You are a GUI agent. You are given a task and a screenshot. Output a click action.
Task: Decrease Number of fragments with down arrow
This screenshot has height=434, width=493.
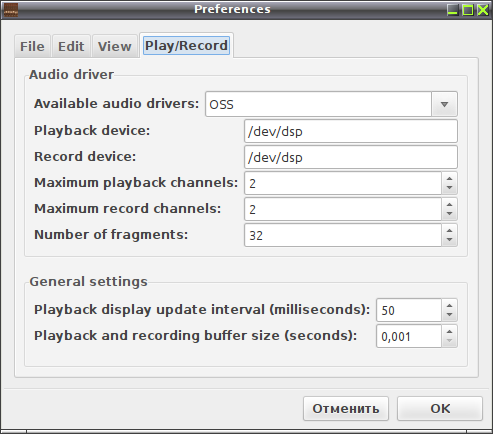449,240
